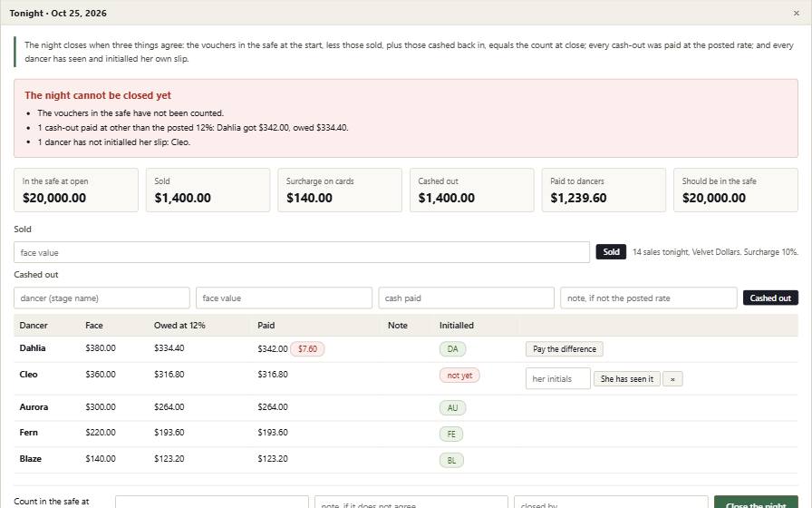This screenshot has width=812, height=508.
Task: Focus the dancer (stage name) field
Action: 101,298
